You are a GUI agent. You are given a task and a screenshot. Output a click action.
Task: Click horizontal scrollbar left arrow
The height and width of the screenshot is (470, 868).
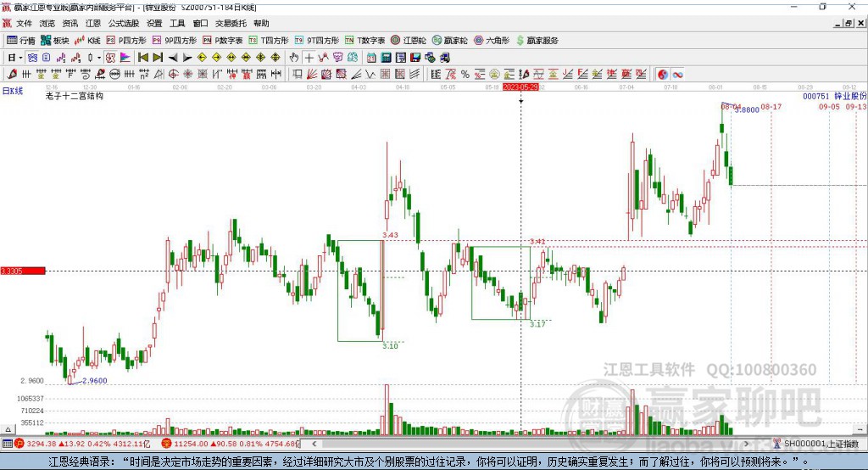(x=314, y=444)
